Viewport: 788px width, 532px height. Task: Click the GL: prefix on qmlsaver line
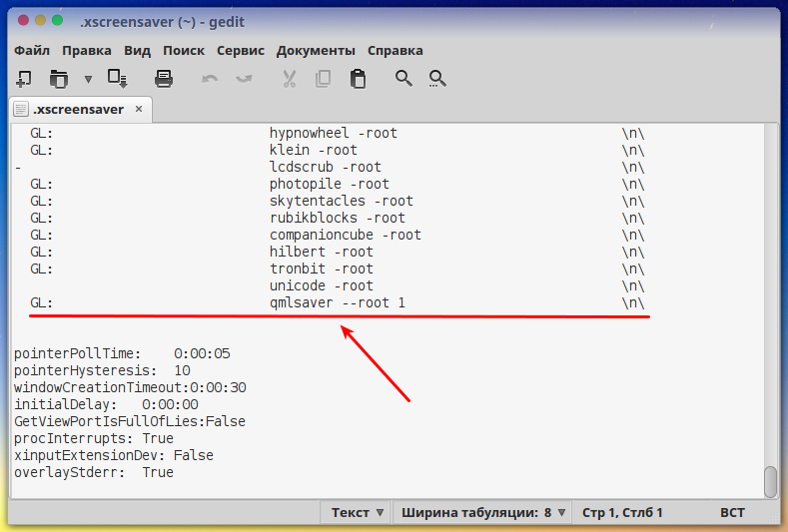41,302
